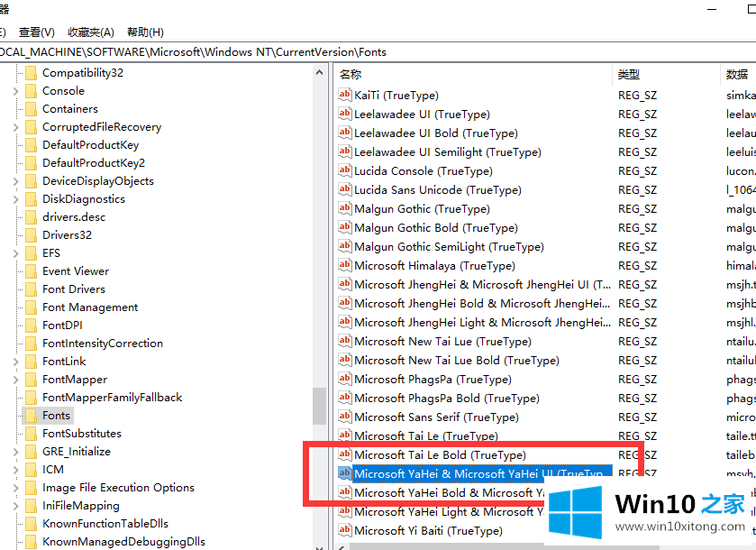The width and height of the screenshot is (756, 550).
Task: Click the ab icon beside Microsoft Yi Baiti
Action: pyautogui.click(x=344, y=530)
